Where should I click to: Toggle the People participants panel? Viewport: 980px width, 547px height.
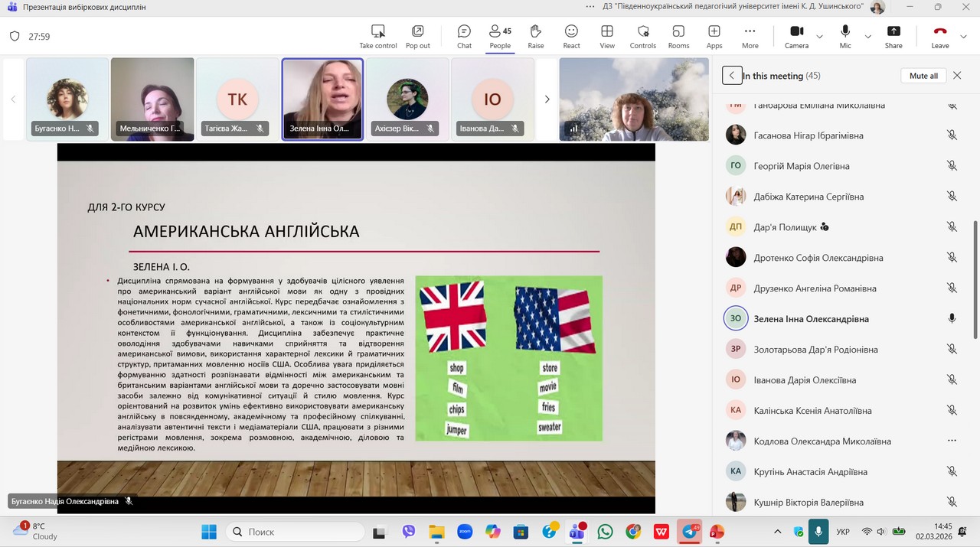(500, 36)
